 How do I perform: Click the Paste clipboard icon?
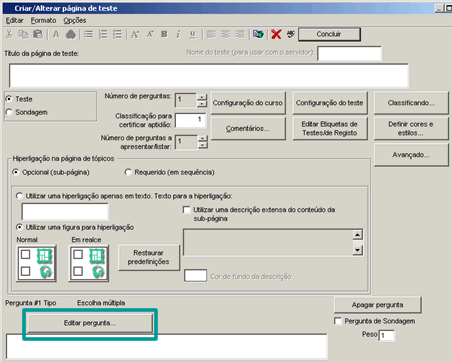click(x=38, y=34)
